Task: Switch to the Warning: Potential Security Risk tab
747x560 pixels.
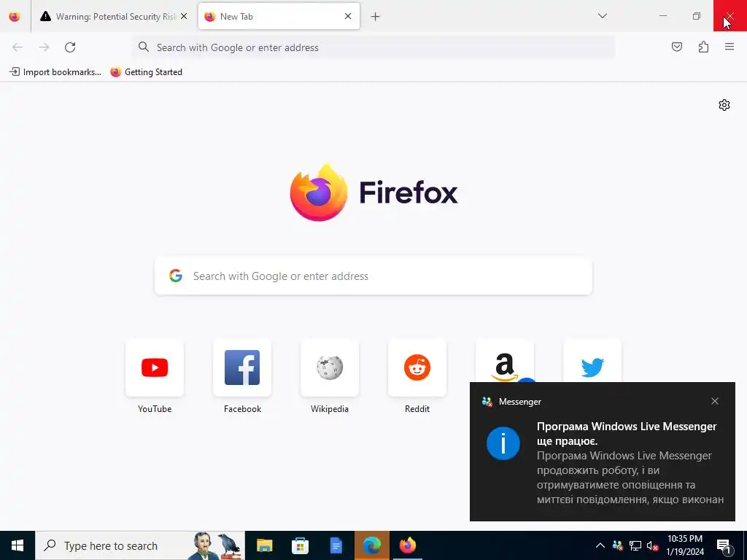Action: [115, 17]
